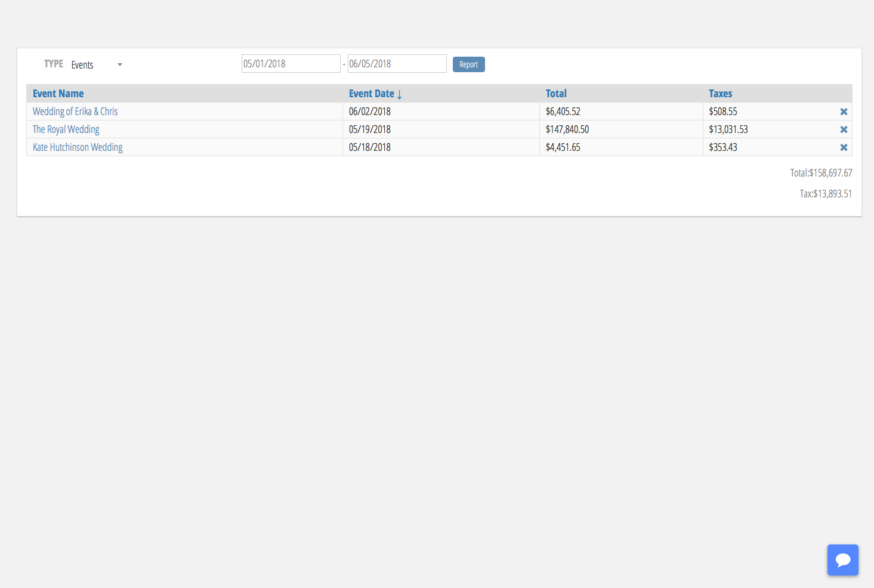The width and height of the screenshot is (874, 588).
Task: Open the Wedding of Erika & Chris link
Action: tap(75, 112)
